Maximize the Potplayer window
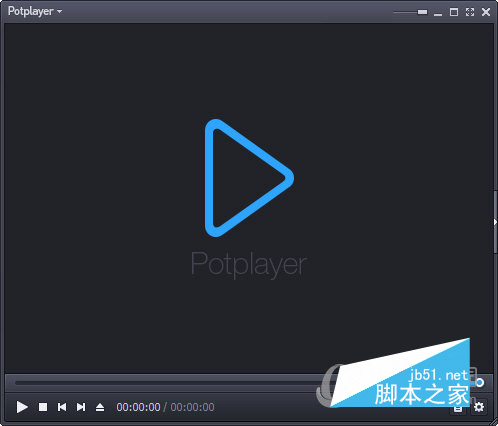This screenshot has width=498, height=426. [x=454, y=12]
